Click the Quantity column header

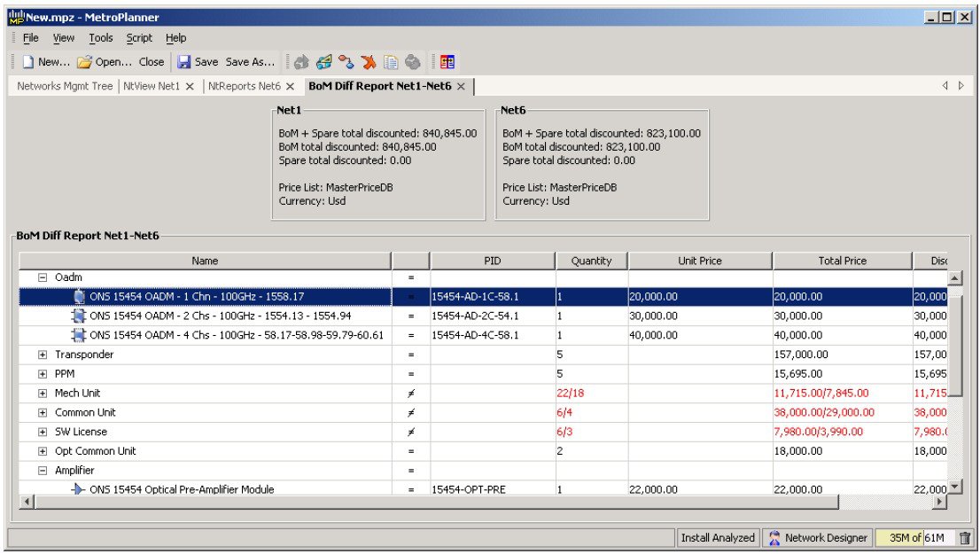pos(591,261)
